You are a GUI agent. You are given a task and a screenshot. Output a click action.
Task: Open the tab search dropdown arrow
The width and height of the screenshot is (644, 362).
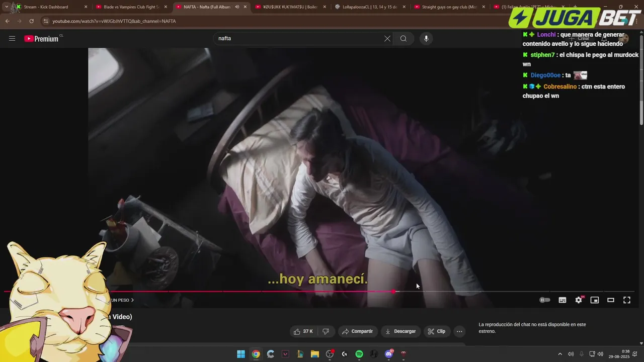(x=6, y=7)
